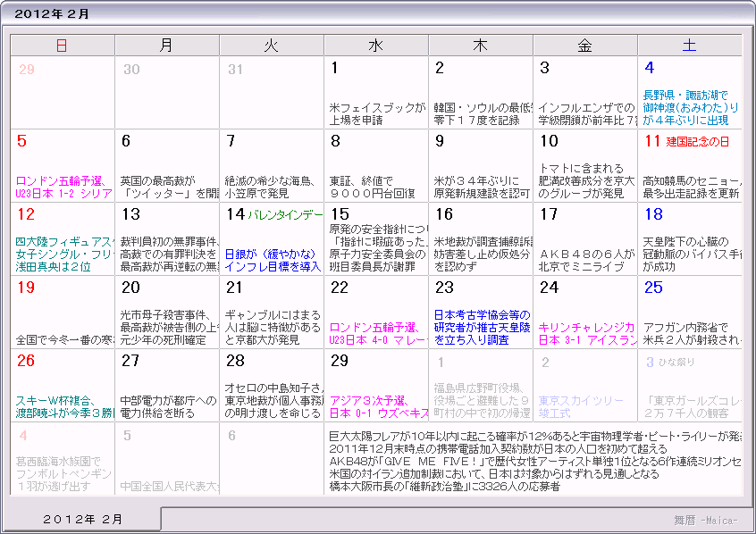Click the 水 (Wednesday) column header
The width and height of the screenshot is (756, 534).
click(376, 46)
